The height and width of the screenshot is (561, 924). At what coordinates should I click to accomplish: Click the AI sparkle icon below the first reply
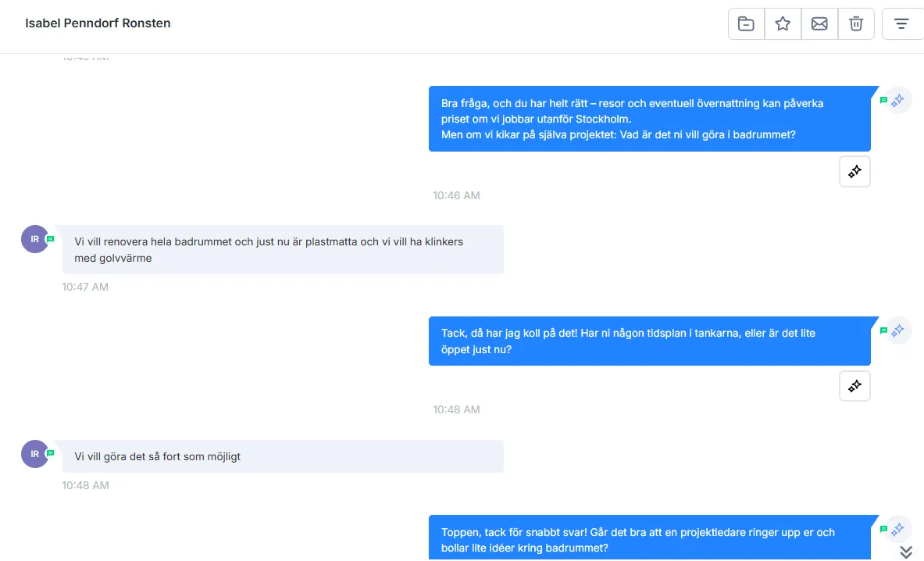(x=854, y=171)
